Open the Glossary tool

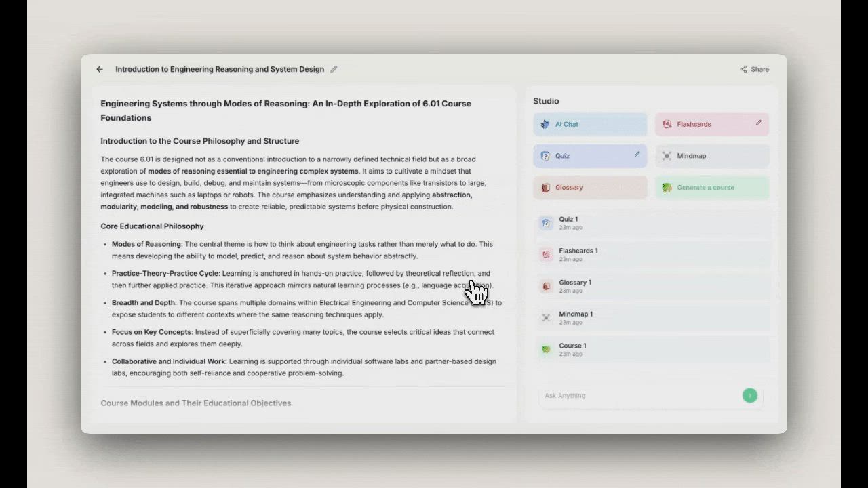(x=590, y=188)
